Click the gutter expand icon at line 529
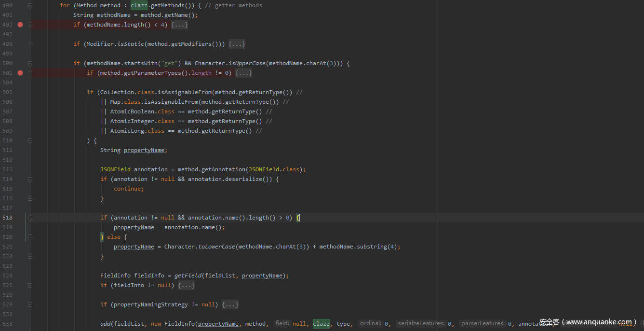Image resolution: width=644 pixels, height=331 pixels. [x=30, y=304]
